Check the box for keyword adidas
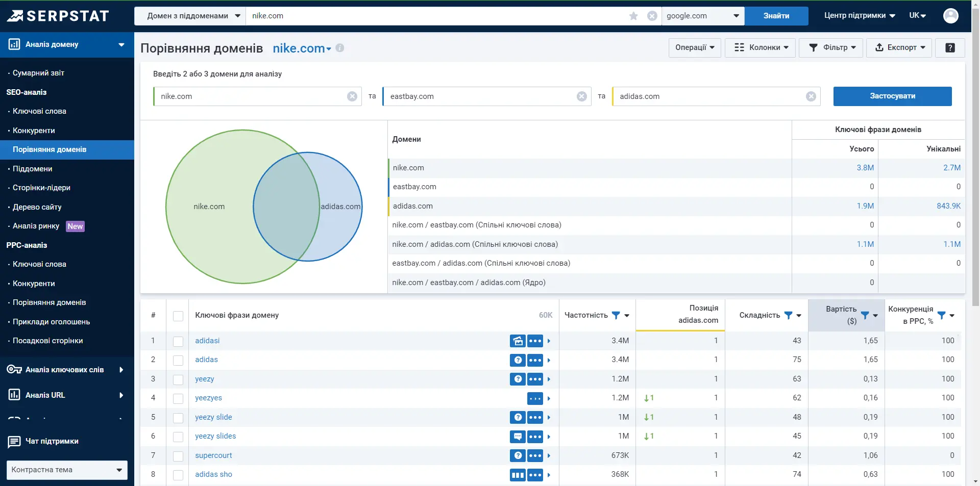 tap(178, 361)
